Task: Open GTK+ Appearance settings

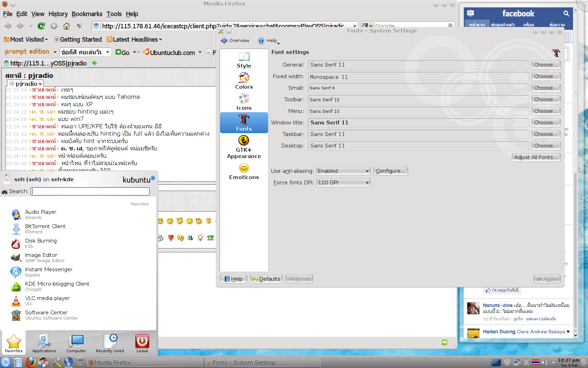Action: pos(244,147)
